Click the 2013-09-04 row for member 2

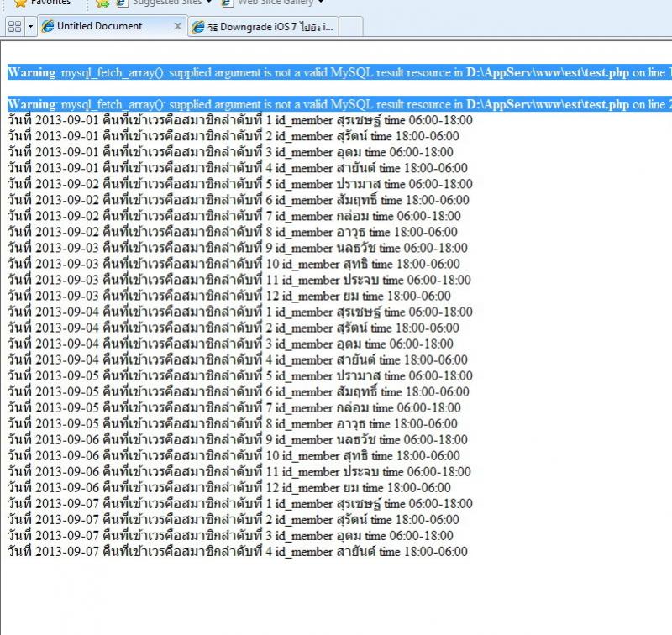[x=234, y=328]
